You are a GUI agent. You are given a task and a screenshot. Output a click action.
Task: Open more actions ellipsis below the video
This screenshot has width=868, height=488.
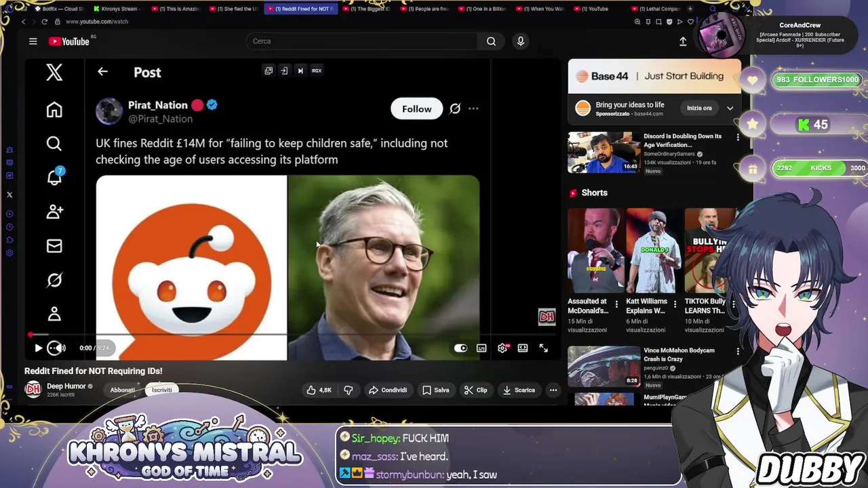pyautogui.click(x=553, y=390)
